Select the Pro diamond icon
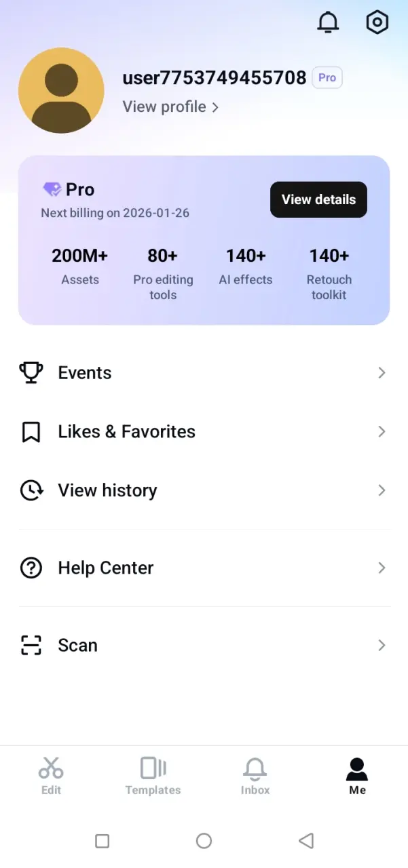The image size is (408, 868). coord(52,189)
